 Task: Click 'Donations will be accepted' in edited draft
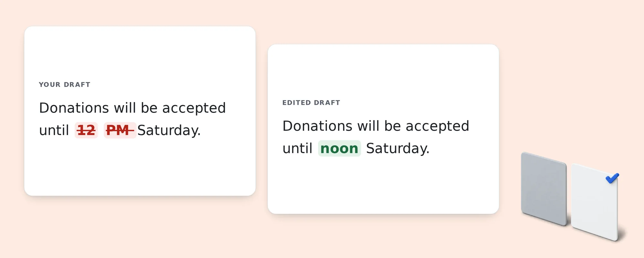click(376, 126)
